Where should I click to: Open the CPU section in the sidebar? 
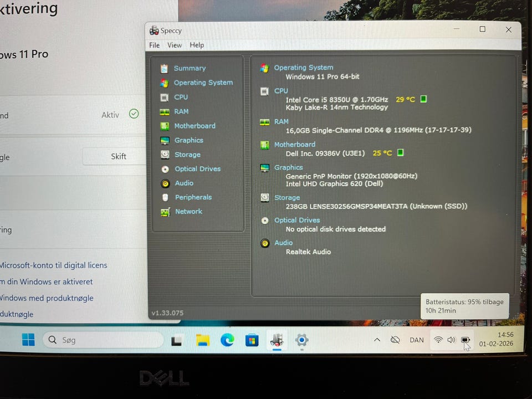pyautogui.click(x=181, y=97)
